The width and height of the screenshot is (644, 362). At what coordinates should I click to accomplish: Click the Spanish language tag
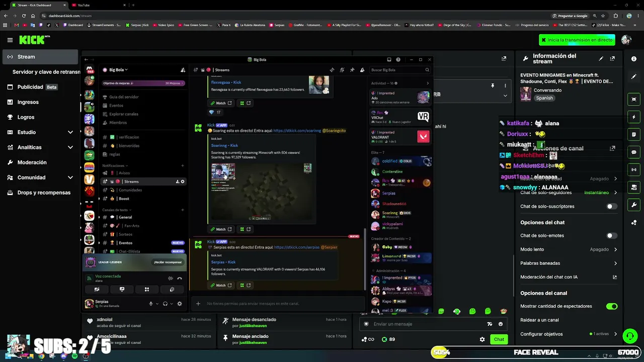coord(544,98)
